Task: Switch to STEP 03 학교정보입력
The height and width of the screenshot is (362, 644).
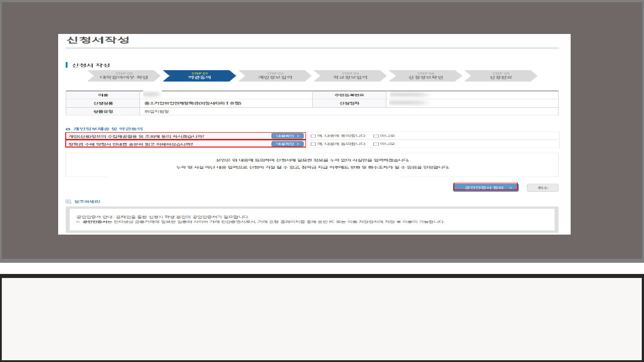Action: (350, 76)
